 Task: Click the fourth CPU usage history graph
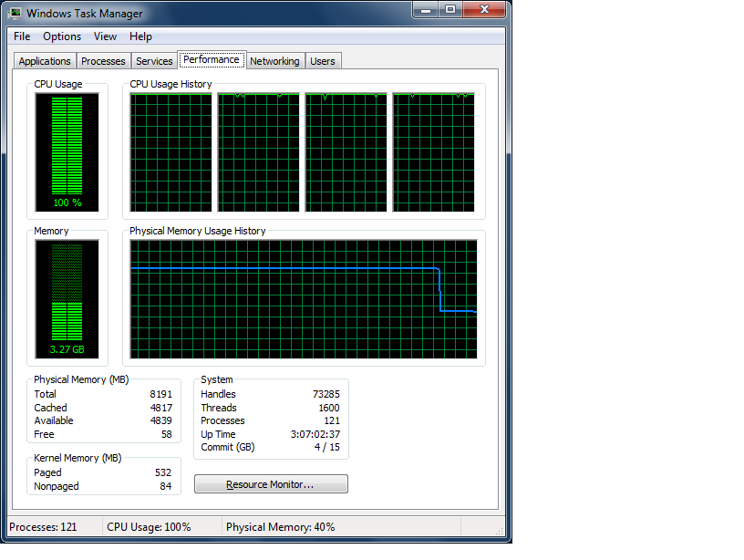pos(434,152)
